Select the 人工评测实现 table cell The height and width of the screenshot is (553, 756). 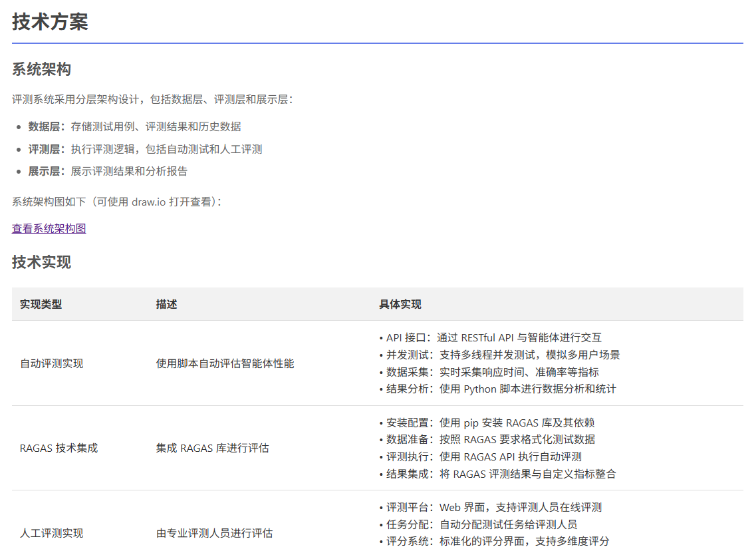point(51,533)
